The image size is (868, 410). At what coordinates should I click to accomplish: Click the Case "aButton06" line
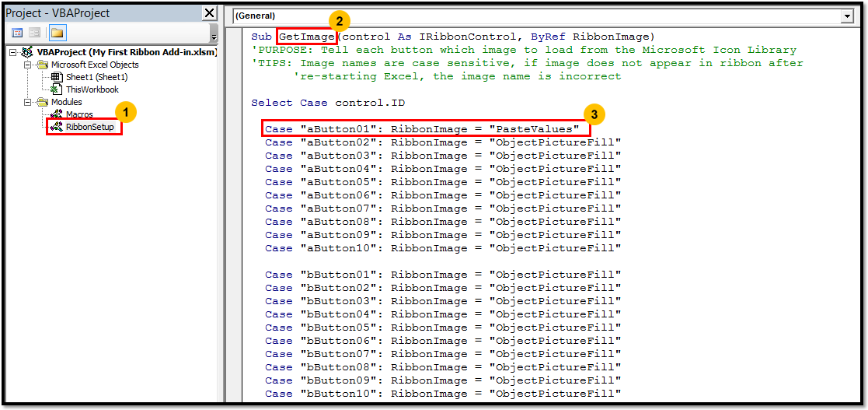coord(443,195)
